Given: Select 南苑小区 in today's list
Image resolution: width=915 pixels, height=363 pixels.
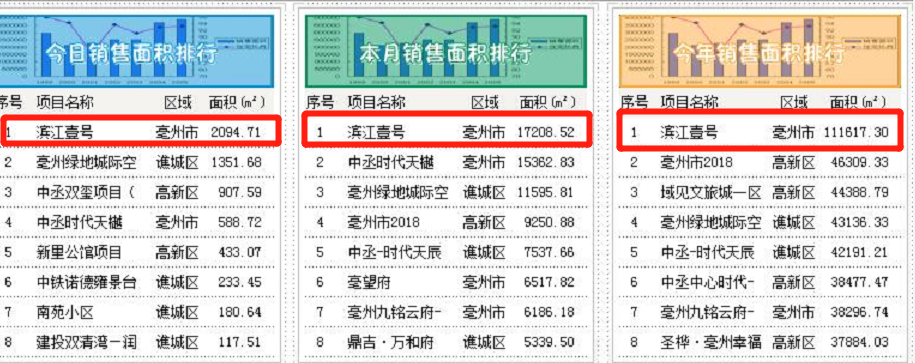Looking at the screenshot, I should click(x=64, y=312).
